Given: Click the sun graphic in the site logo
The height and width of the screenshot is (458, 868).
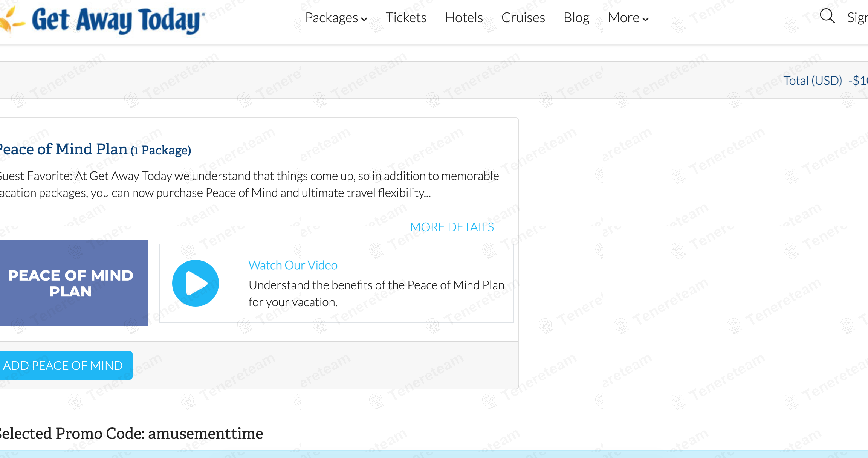Looking at the screenshot, I should tap(11, 19).
